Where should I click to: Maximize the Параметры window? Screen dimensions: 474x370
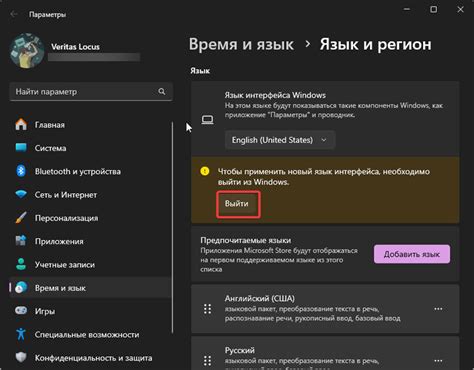pos(433,9)
